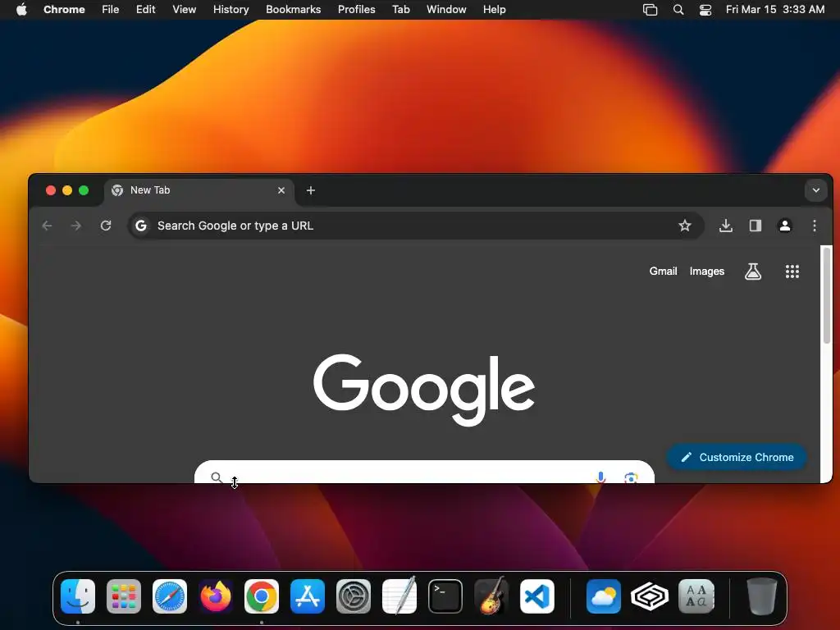Viewport: 840px width, 630px height.
Task: Open the Gmail link
Action: coord(663,271)
